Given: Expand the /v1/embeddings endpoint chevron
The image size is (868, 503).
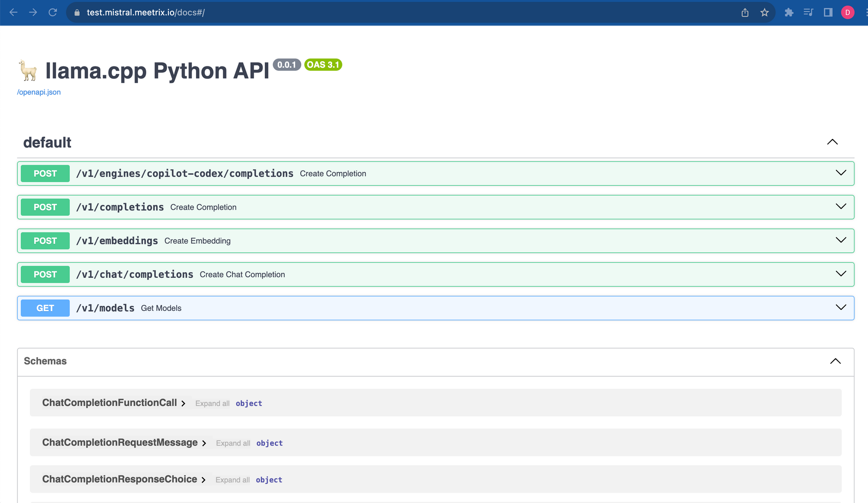Looking at the screenshot, I should pos(841,240).
